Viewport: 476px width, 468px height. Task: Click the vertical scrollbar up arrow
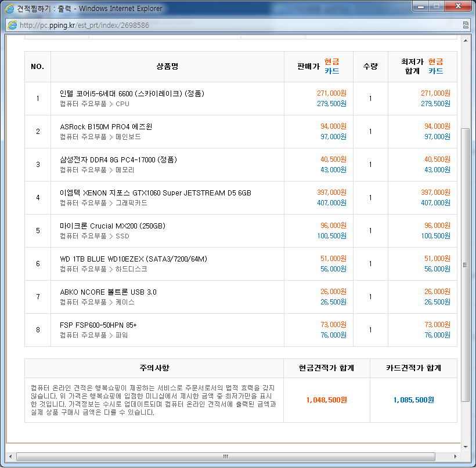tap(466, 41)
